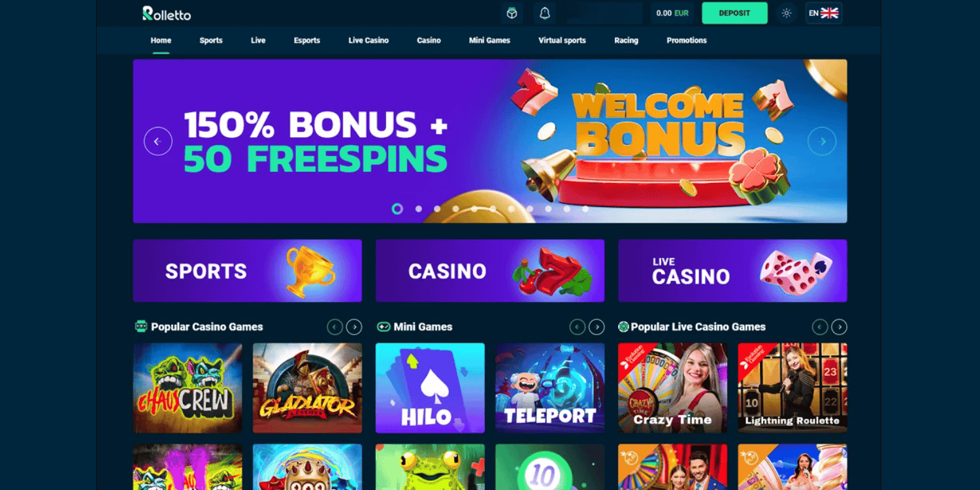The image size is (980, 490).
Task: Open the Esports menu item
Action: click(307, 41)
